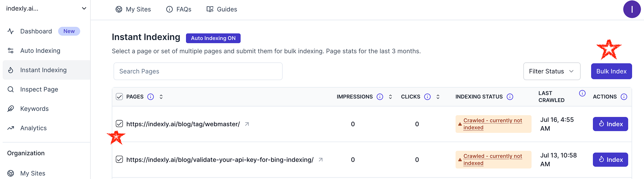The width and height of the screenshot is (644, 179).
Task: Open the FAQs menu item
Action: (179, 9)
